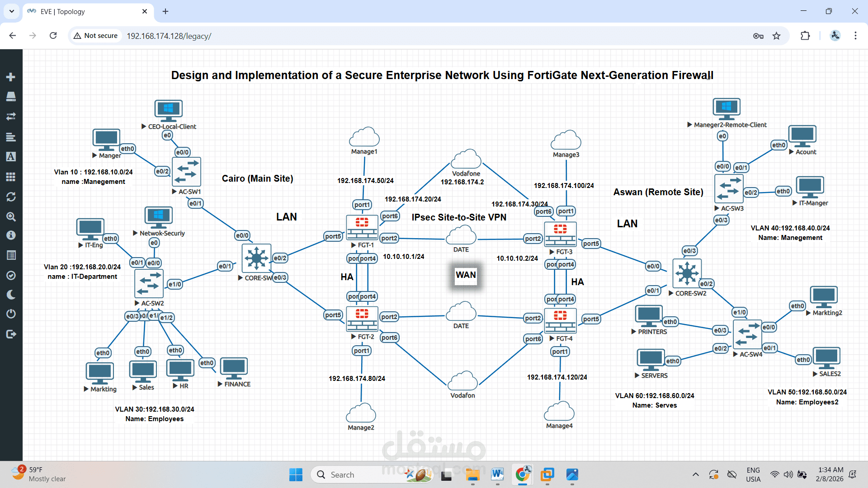The image size is (868, 488).
Task: Select the Manage1 cloud network
Action: point(364,137)
